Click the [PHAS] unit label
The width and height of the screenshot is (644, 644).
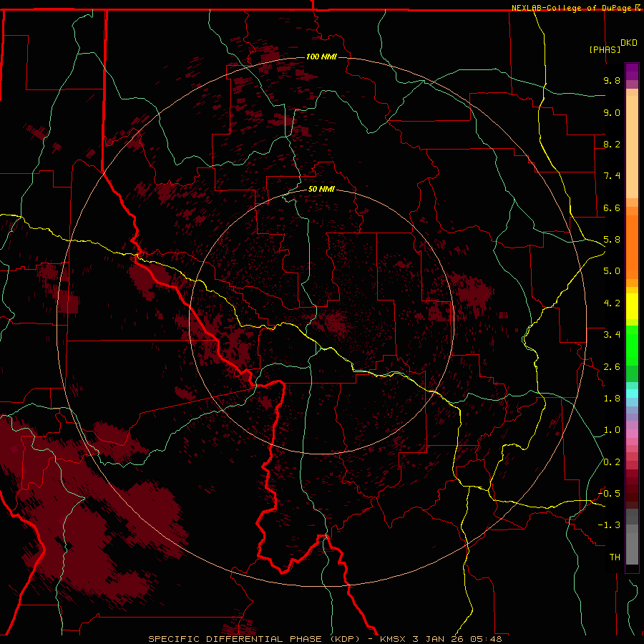click(605, 49)
